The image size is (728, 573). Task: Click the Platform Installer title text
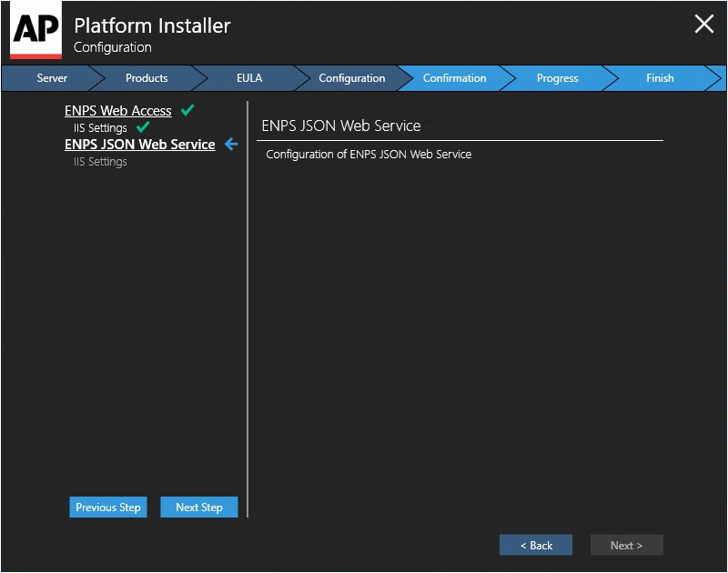click(152, 26)
